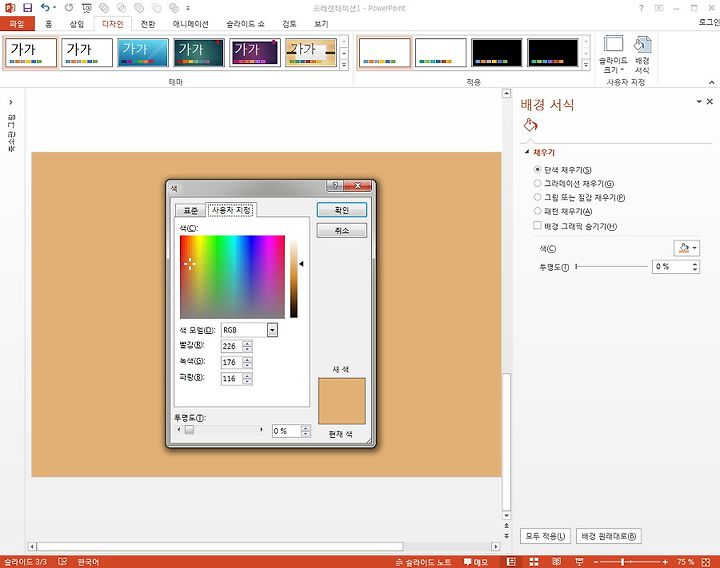This screenshot has width=720, height=568.
Task: Click the paint bucket fill icon in 배경 서식 pane
Action: (x=530, y=125)
